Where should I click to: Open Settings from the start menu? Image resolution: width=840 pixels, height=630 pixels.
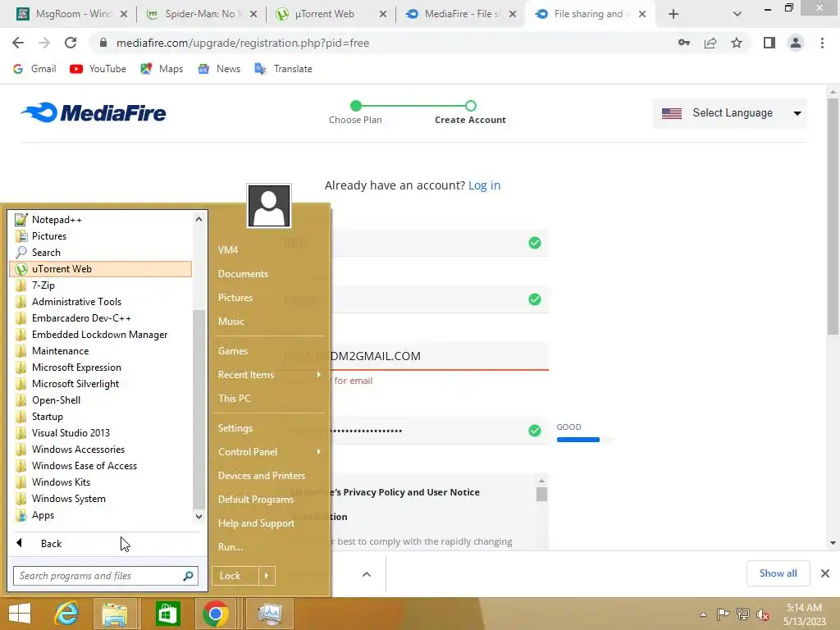click(x=269, y=428)
